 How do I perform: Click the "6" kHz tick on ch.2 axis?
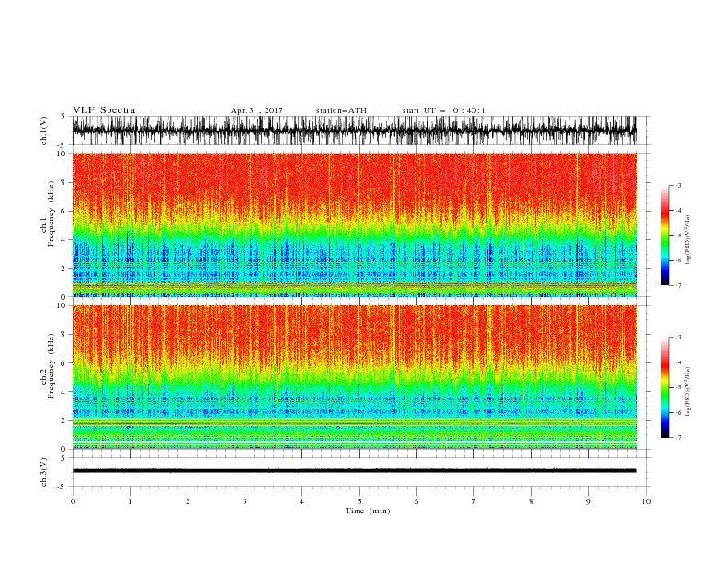click(63, 363)
